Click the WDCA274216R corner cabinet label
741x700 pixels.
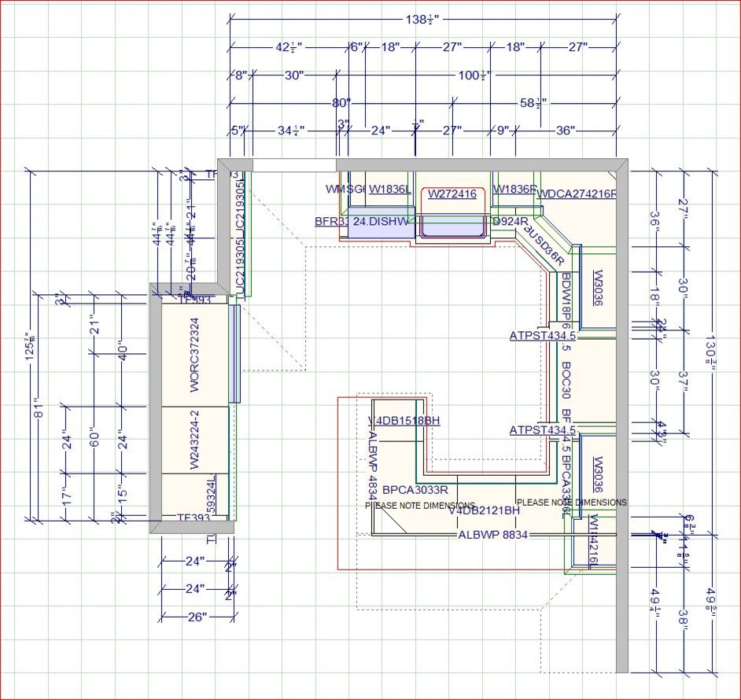pos(576,193)
